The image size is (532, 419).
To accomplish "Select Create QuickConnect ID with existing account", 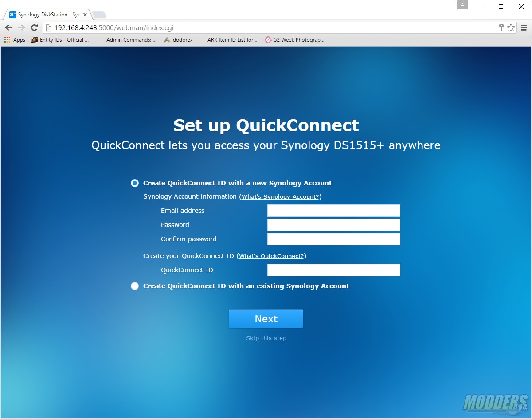I will pyautogui.click(x=135, y=286).
